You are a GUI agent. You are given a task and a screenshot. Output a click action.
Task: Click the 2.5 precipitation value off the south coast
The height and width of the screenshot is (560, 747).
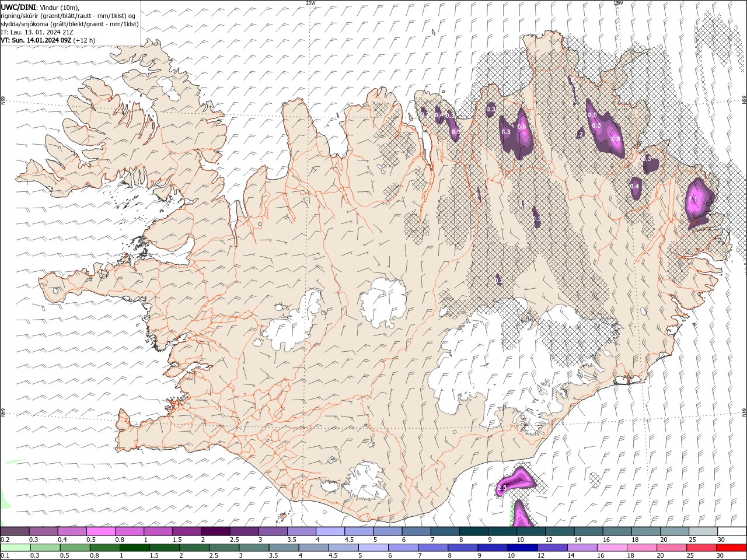click(502, 487)
